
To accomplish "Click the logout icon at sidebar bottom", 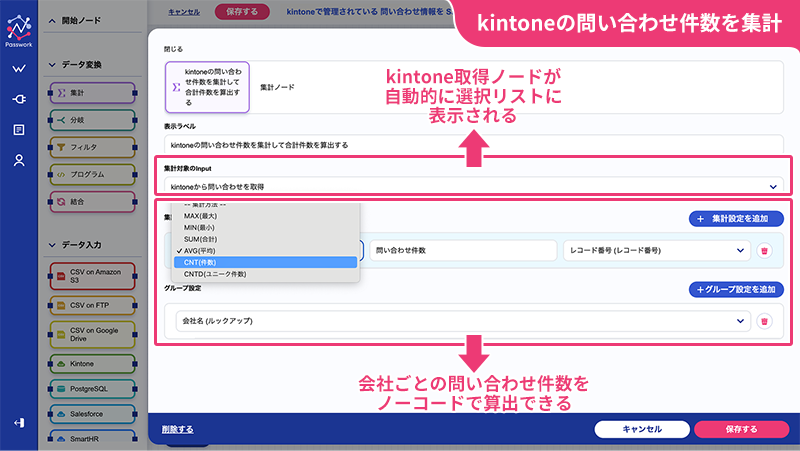I will point(19,422).
